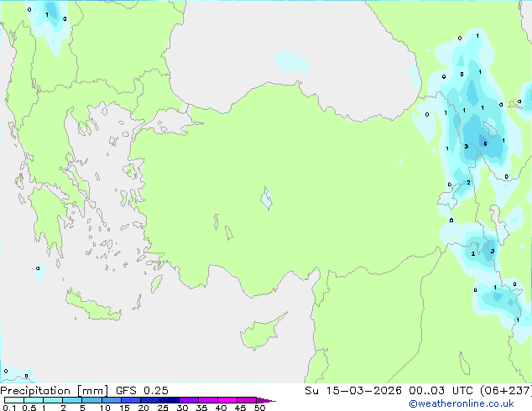The height and width of the screenshot is (411, 532).
Task: Click the 5–10 mm legend swatch
Action: tap(91, 400)
